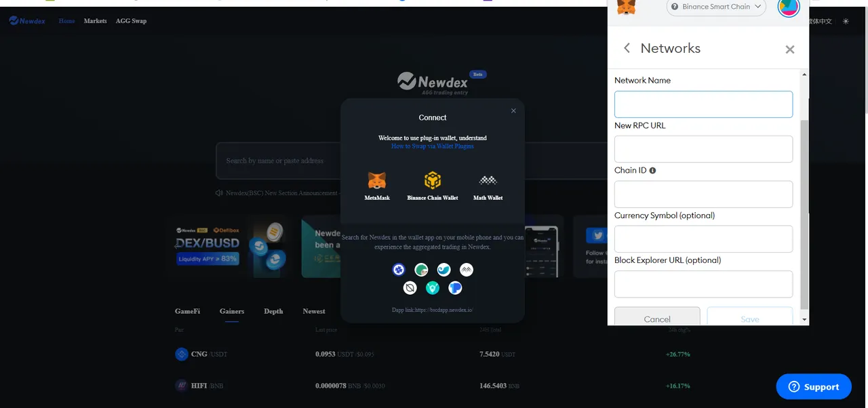This screenshot has width=868, height=408.
Task: Click the MetaMask account avatar icon
Action: [789, 7]
